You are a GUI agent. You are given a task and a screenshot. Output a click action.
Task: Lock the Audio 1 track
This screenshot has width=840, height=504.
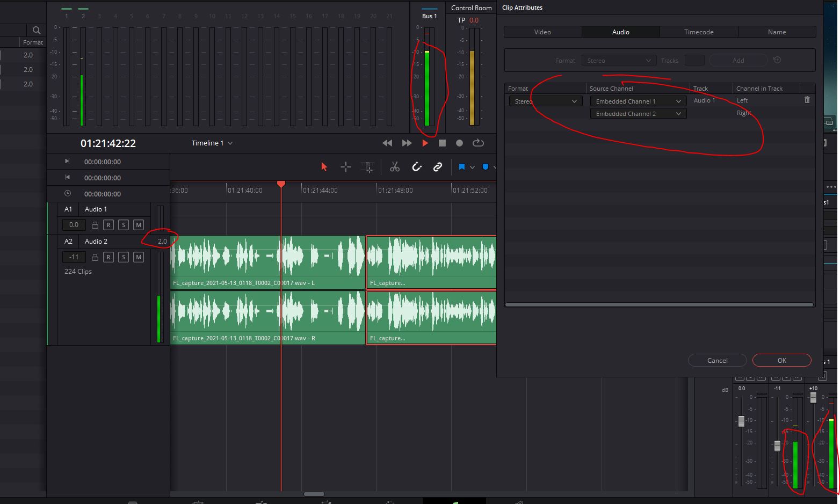(x=95, y=225)
